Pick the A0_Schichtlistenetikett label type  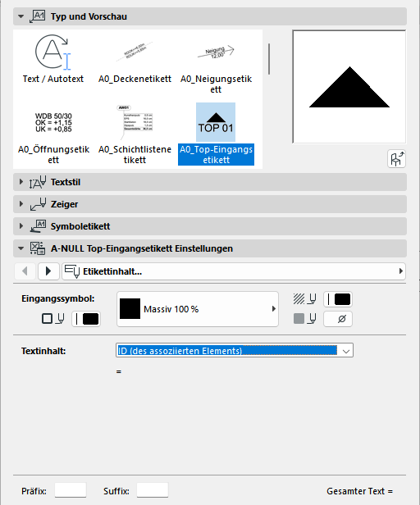[135, 134]
